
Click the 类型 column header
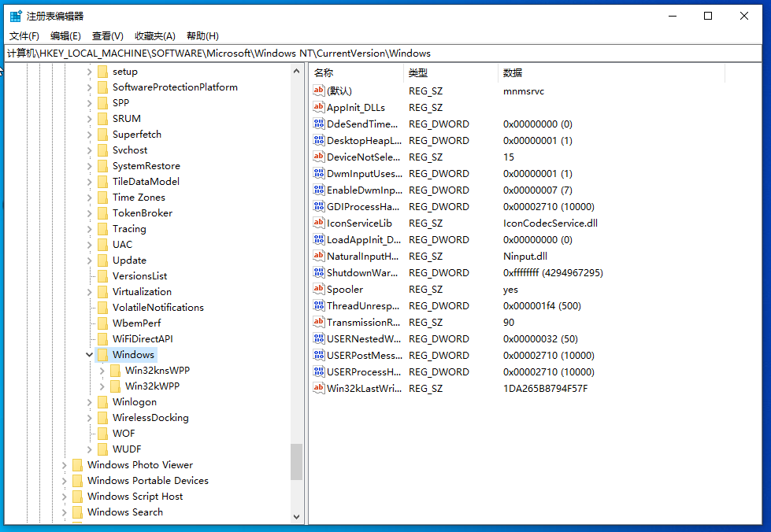tap(451, 72)
